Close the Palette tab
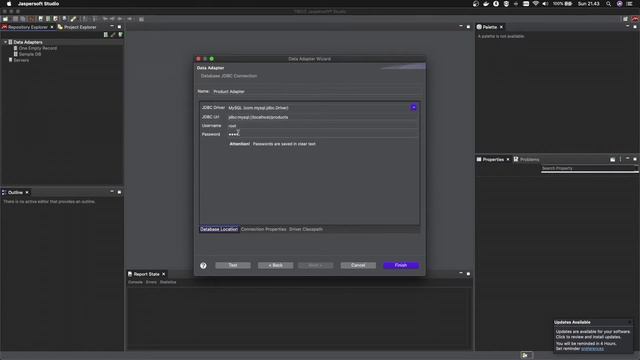This screenshot has width=640, height=360. coord(502,27)
